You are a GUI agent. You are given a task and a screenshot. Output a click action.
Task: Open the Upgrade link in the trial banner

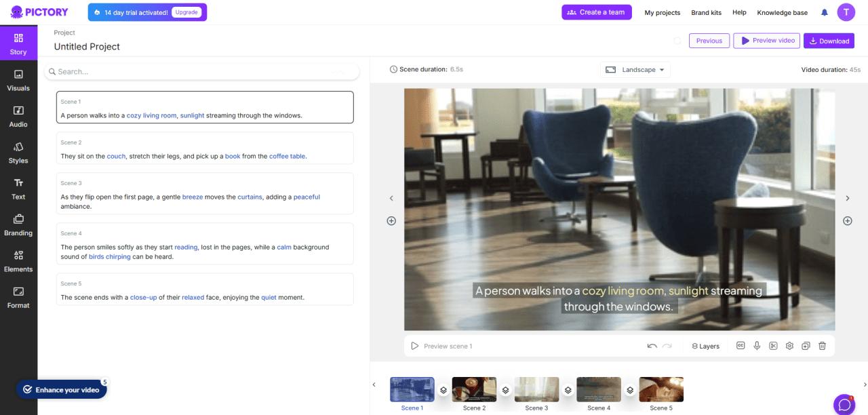click(186, 12)
